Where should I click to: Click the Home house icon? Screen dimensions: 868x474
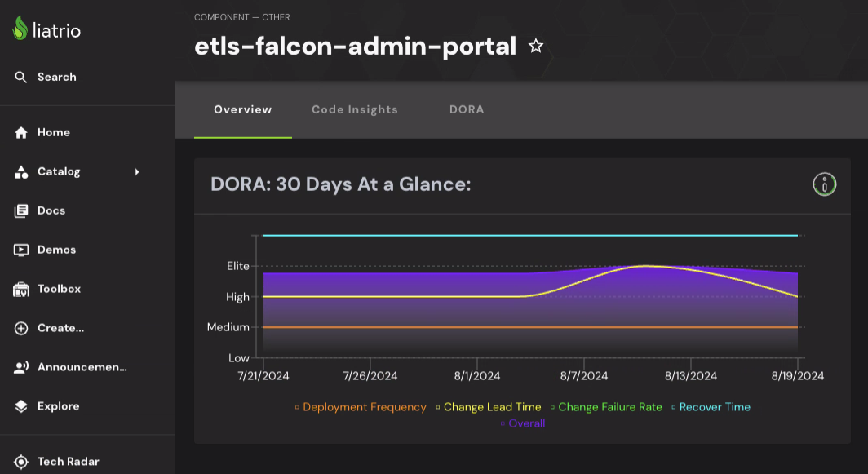(21, 132)
